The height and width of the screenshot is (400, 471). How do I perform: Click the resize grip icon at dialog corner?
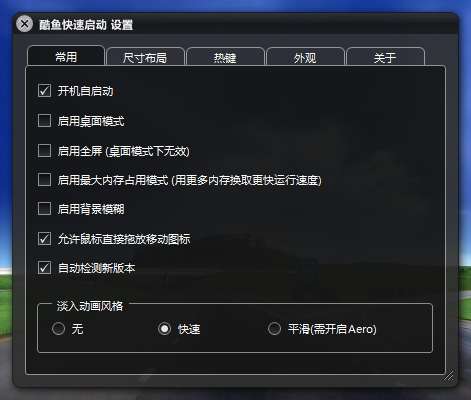448,376
